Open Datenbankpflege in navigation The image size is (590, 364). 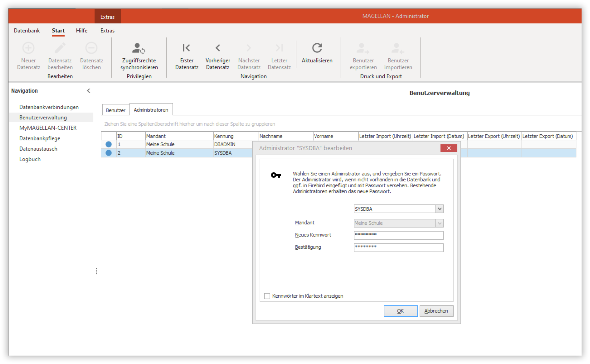coord(40,138)
